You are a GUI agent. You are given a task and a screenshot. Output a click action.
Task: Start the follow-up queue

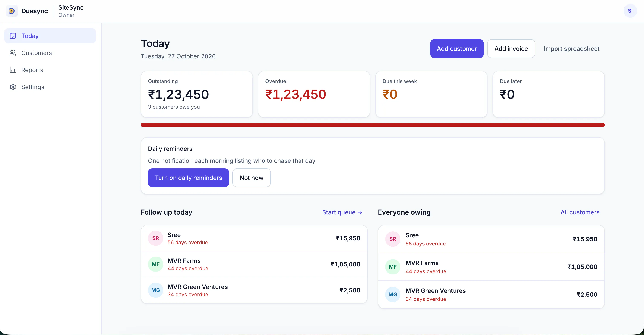pyautogui.click(x=342, y=212)
